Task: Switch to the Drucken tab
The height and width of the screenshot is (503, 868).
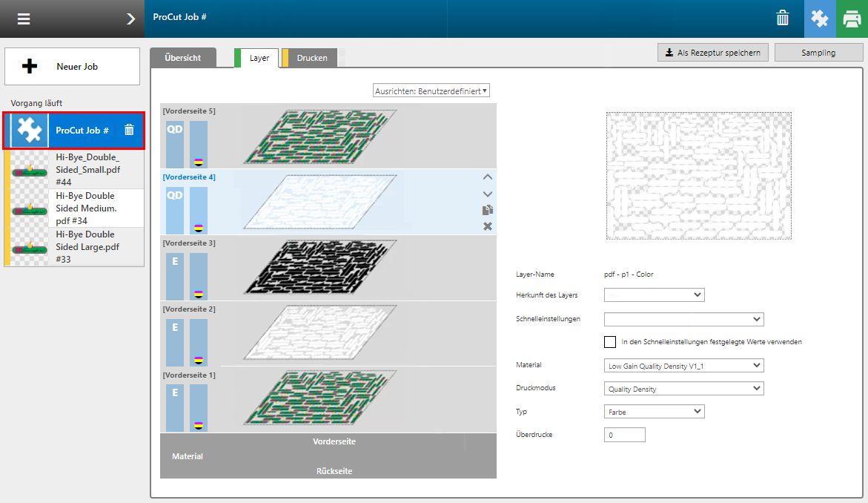Action: point(312,58)
